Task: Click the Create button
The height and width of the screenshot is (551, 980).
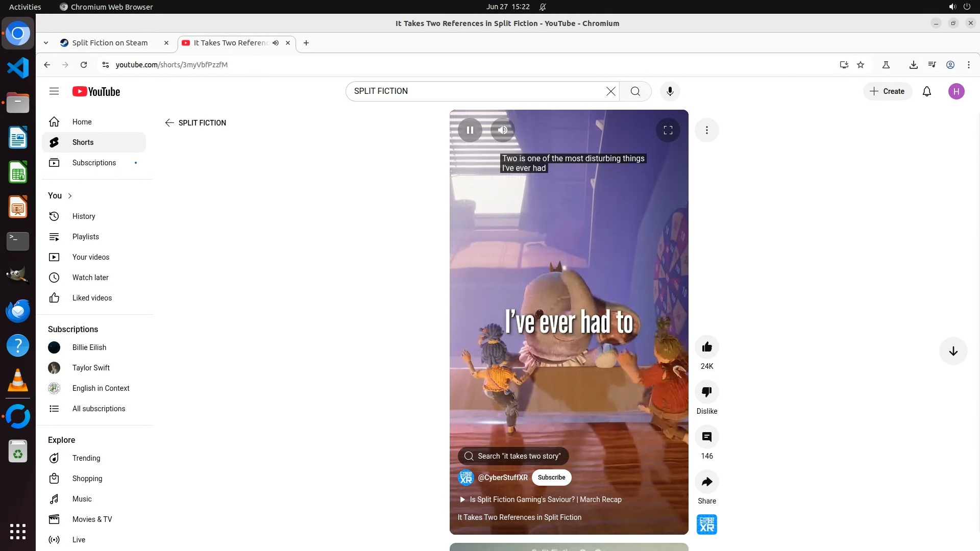Action: pos(887,91)
